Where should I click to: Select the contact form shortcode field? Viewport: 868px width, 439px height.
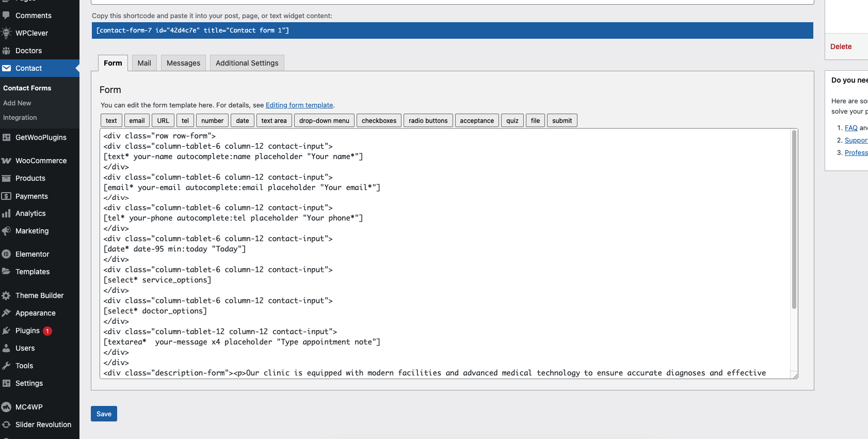452,30
